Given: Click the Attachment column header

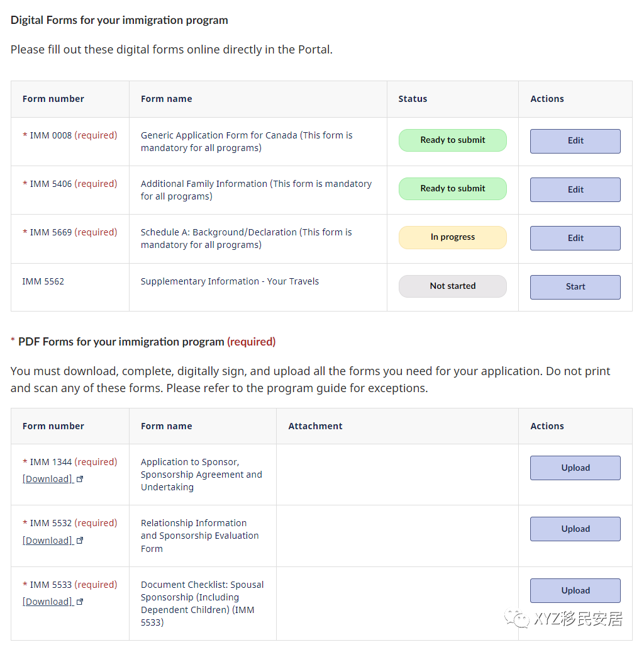Looking at the screenshot, I should 315,426.
